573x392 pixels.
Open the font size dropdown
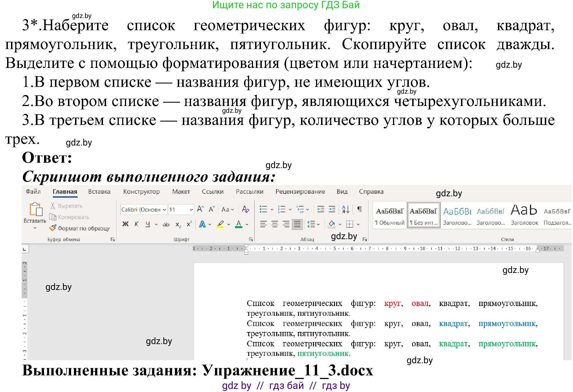click(x=192, y=209)
